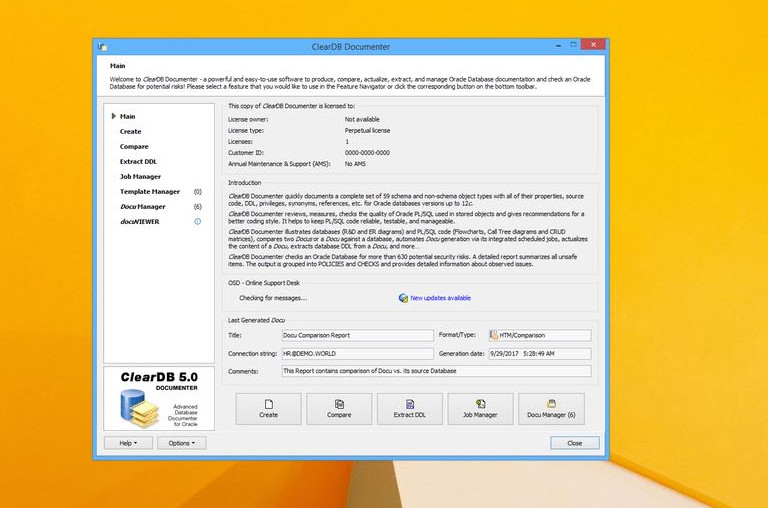Image resolution: width=768 pixels, height=508 pixels.
Task: Click the License owner value Not available
Action: click(x=362, y=119)
